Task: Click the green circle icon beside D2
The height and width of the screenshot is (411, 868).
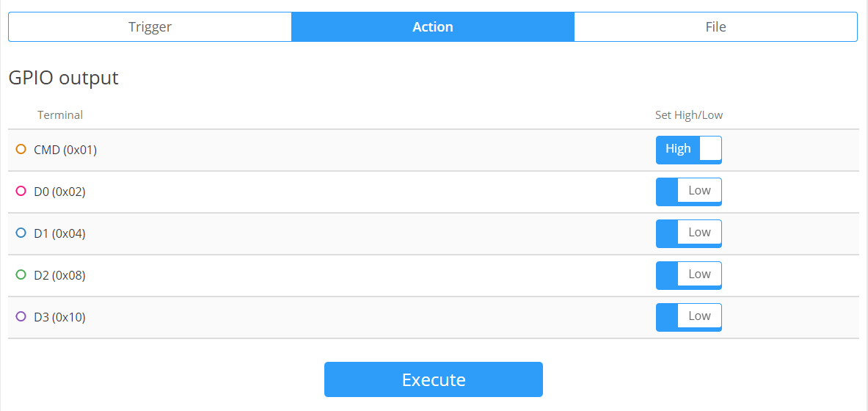Action: (21, 275)
